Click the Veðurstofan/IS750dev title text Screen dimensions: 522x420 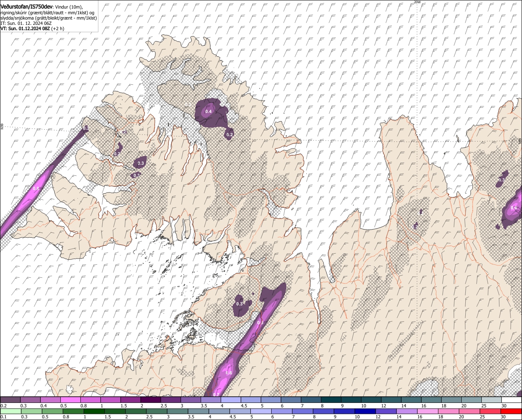(x=27, y=6)
